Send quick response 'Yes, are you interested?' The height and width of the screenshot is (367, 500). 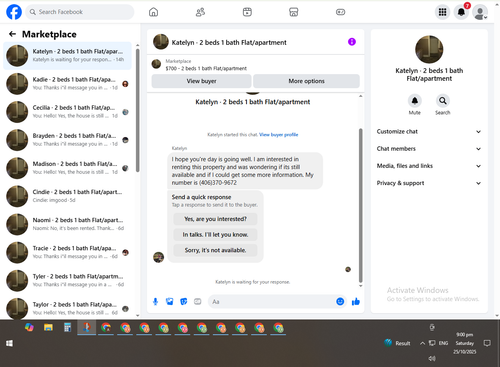coord(215,219)
